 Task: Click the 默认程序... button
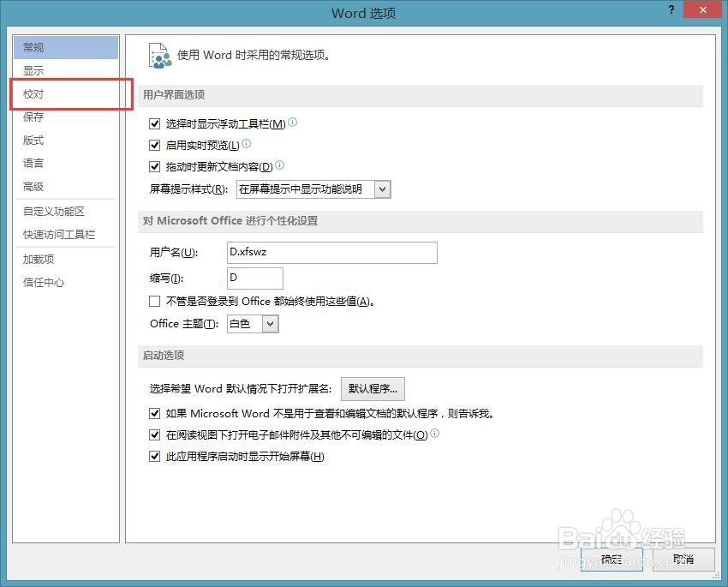(373, 389)
